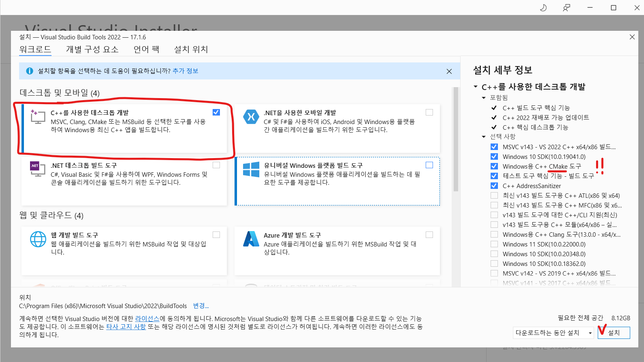
Task: Open the 타사 고지 사항 link
Action: [126, 327]
